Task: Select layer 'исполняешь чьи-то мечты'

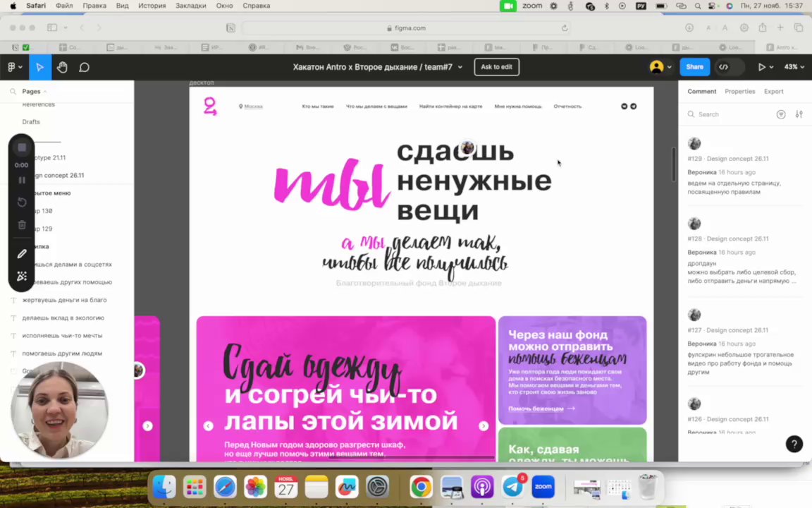Action: (x=62, y=335)
